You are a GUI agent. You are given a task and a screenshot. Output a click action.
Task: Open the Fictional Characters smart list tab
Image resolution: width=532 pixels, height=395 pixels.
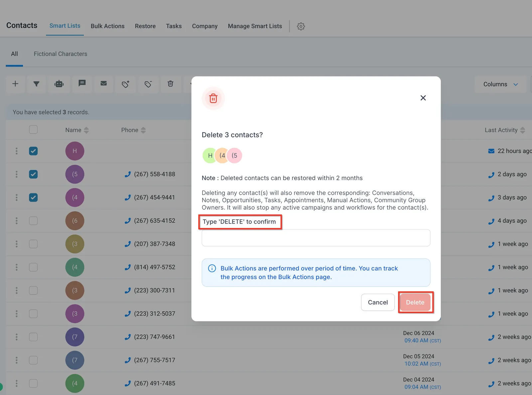(61, 54)
